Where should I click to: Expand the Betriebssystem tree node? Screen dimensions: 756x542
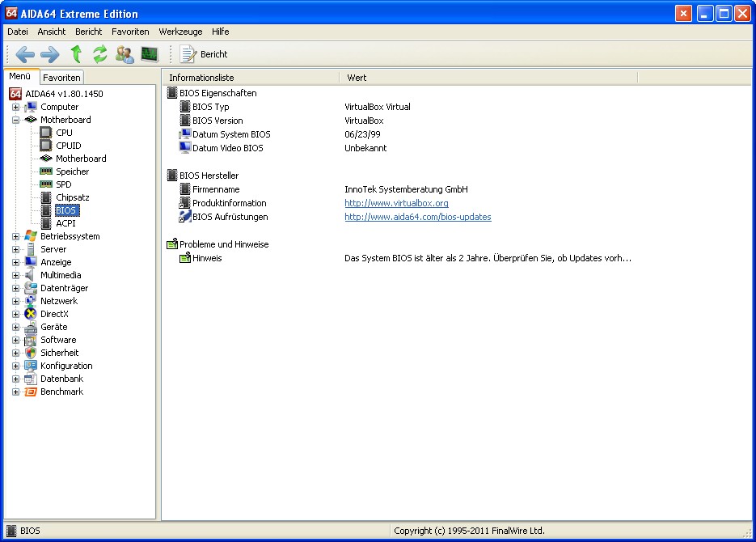point(16,236)
